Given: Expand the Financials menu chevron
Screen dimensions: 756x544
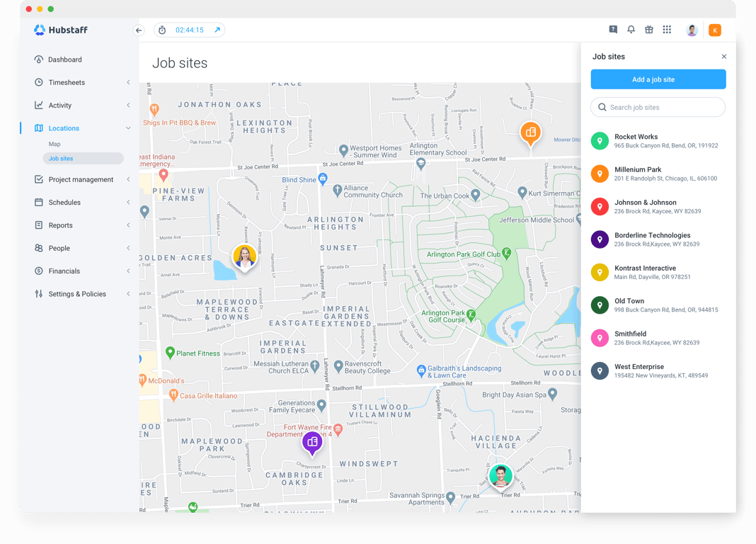Looking at the screenshot, I should (128, 271).
